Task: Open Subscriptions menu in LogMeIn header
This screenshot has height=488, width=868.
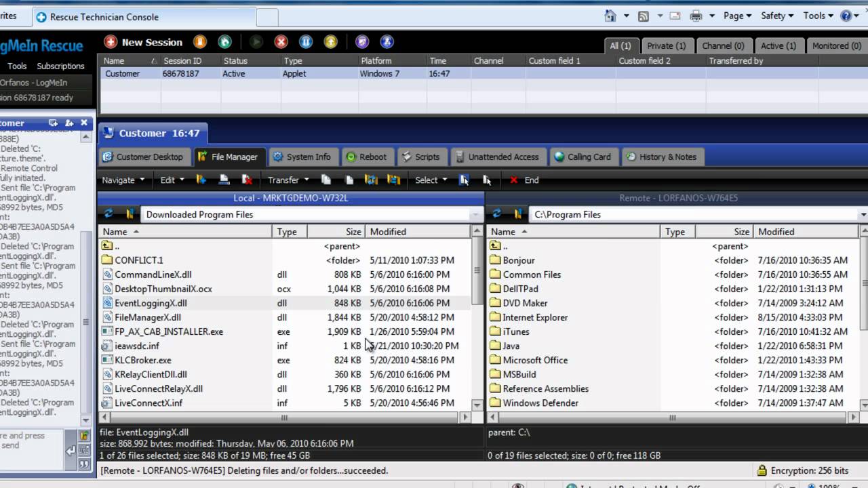Action: [x=60, y=66]
